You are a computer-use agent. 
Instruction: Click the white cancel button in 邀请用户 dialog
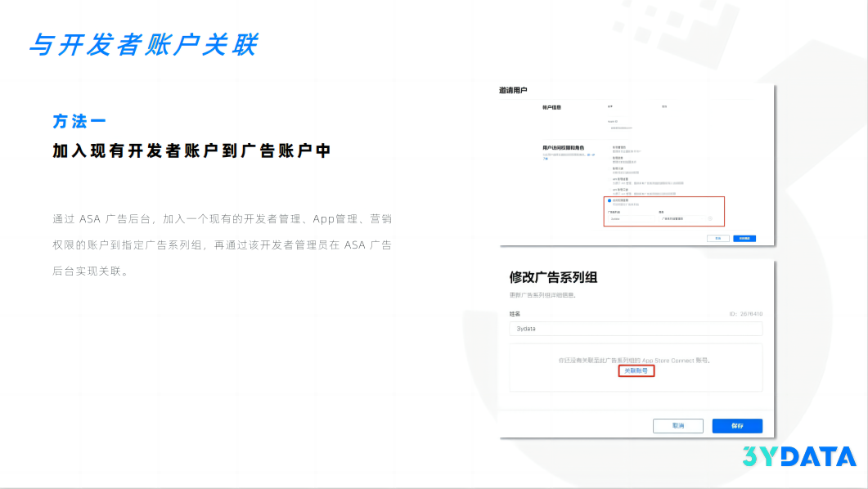pyautogui.click(x=718, y=239)
